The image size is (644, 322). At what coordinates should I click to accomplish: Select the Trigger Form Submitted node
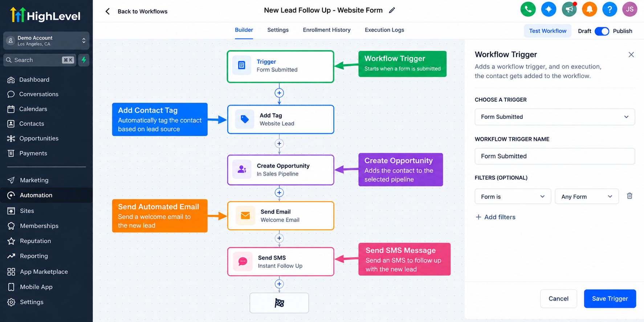click(280, 67)
